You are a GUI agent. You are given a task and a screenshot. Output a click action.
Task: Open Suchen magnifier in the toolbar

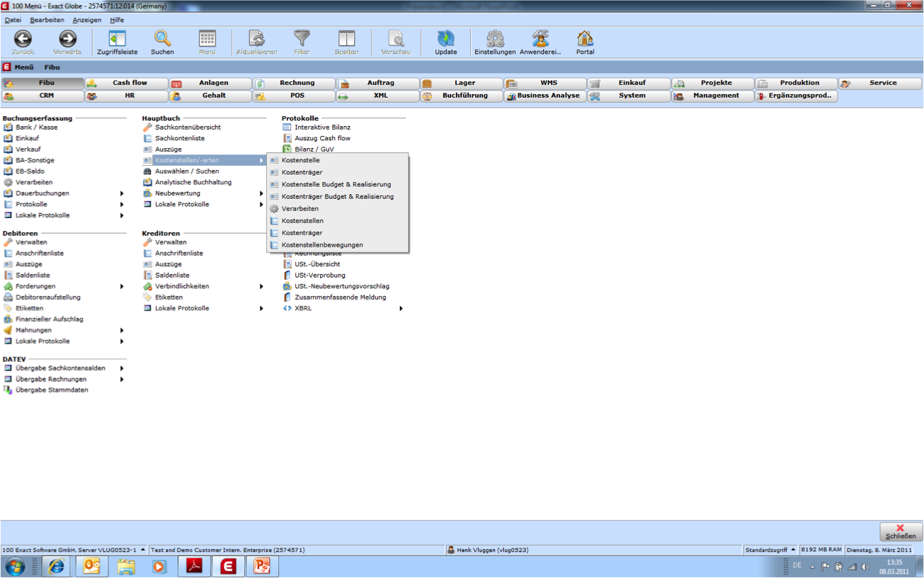pos(162,39)
